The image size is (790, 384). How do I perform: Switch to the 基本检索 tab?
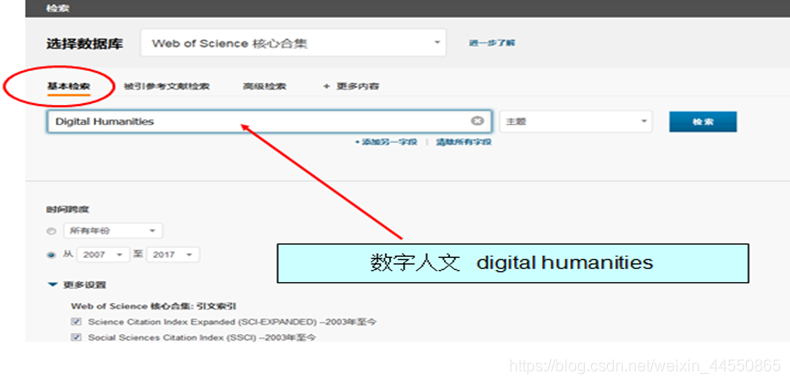tap(69, 87)
